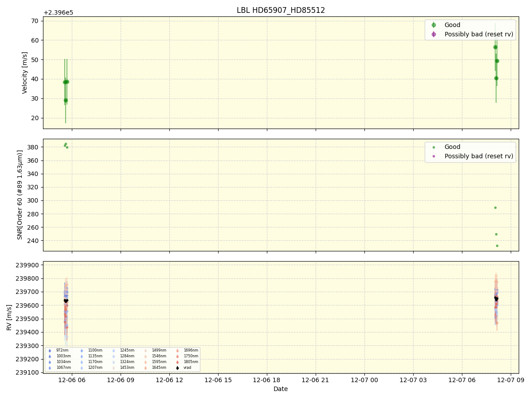This screenshot has width=532, height=399.
Task: Click the 1324nm legend marker
Action: [113, 362]
